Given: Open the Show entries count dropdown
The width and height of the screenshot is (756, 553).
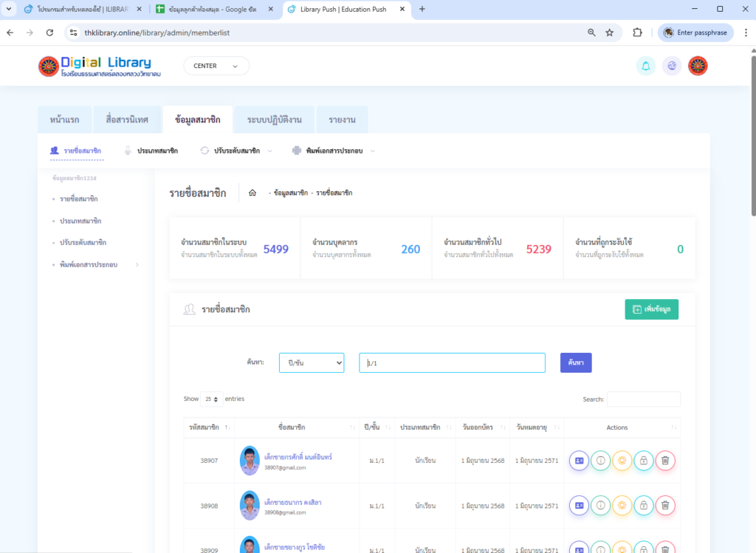Looking at the screenshot, I should [x=212, y=399].
